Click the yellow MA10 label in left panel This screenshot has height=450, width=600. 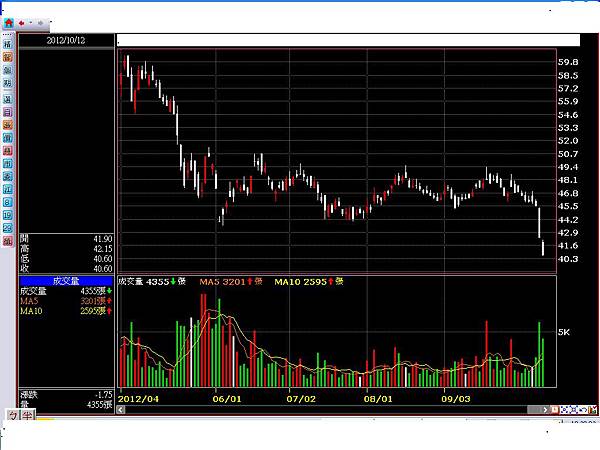[31, 311]
